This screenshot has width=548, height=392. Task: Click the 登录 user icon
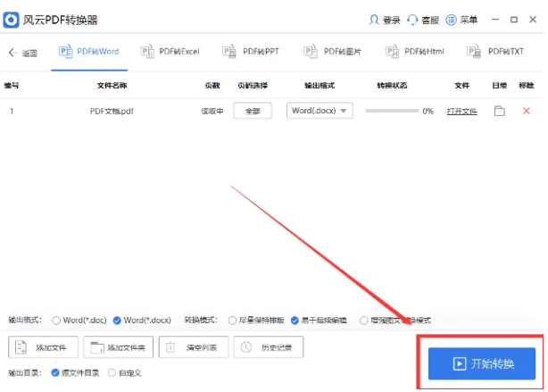click(374, 20)
